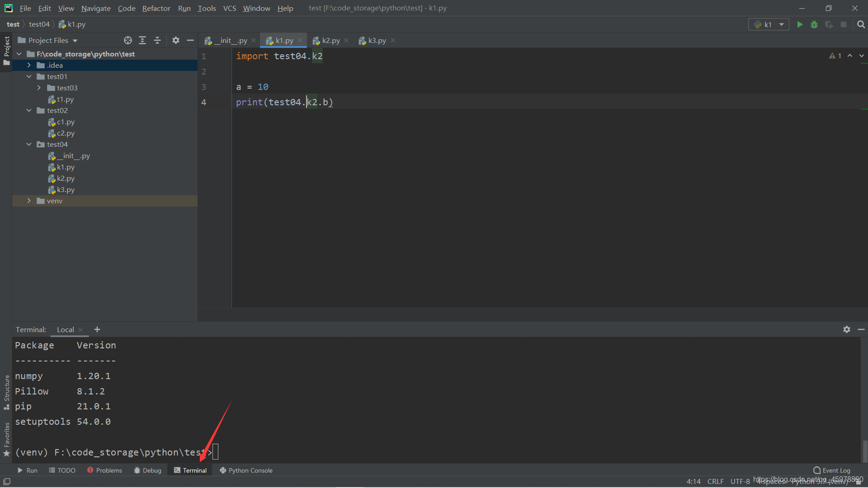Collapse the test04 folder
The image size is (868, 488).
[29, 144]
